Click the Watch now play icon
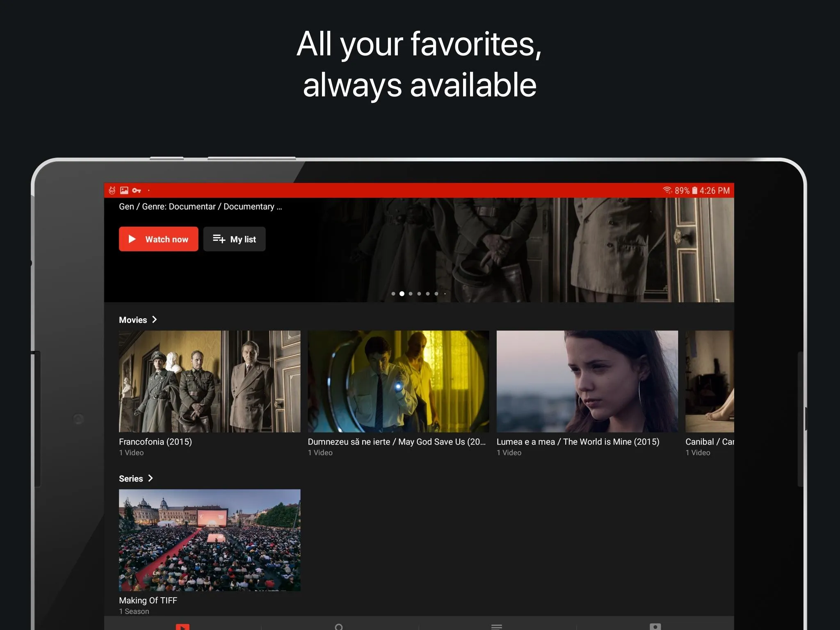This screenshot has width=840, height=630. [x=133, y=240]
